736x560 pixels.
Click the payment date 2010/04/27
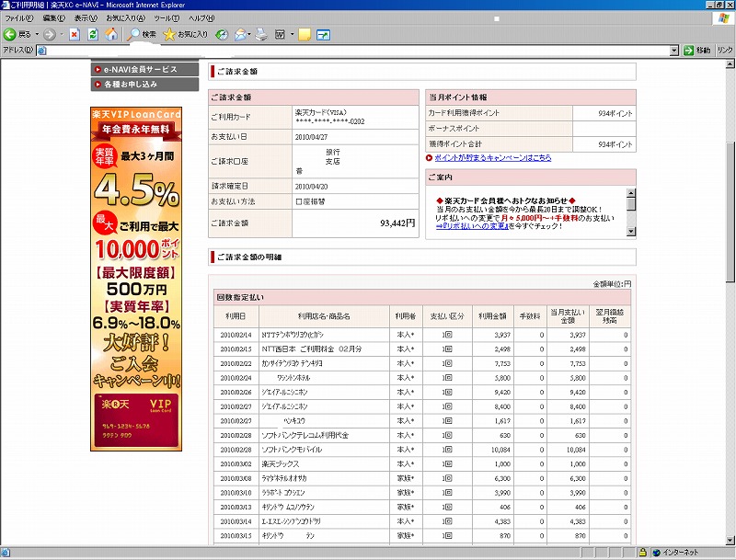click(311, 137)
